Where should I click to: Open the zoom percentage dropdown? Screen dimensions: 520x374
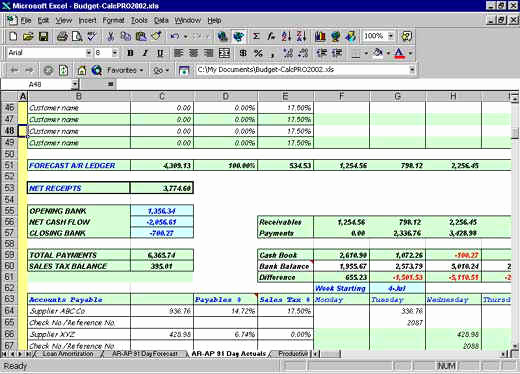[x=391, y=36]
